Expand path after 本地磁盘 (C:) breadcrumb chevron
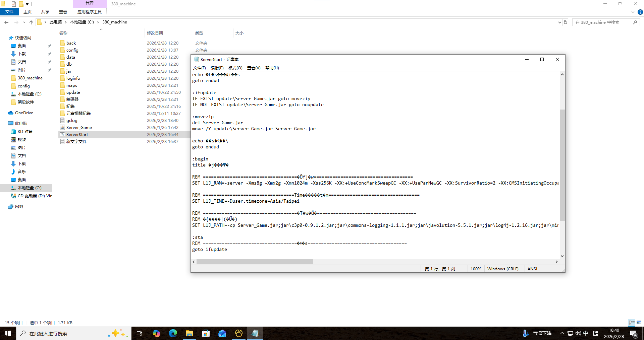This screenshot has height=340, width=644. pyautogui.click(x=98, y=22)
